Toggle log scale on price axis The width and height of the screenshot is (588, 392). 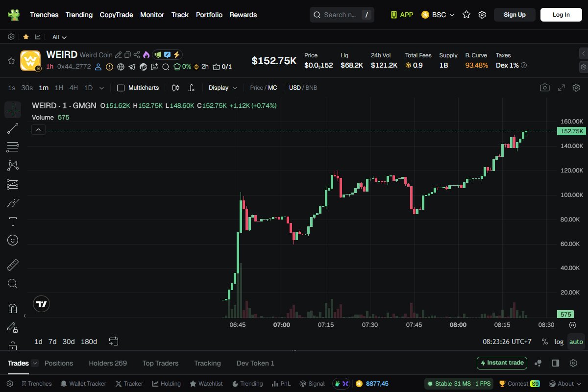(559, 342)
